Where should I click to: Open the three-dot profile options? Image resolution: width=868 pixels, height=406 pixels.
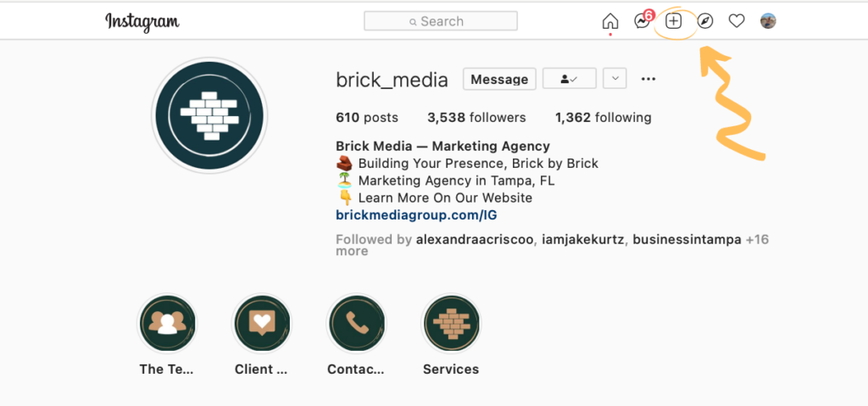point(648,79)
